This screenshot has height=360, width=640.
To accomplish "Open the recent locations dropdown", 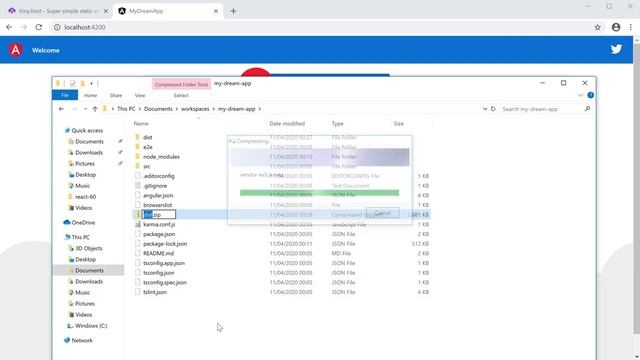I will [x=85, y=109].
